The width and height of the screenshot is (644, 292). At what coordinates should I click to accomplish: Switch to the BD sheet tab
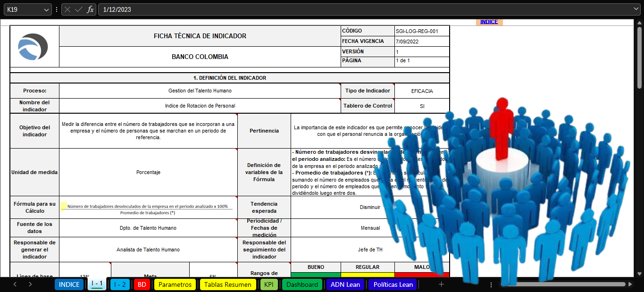click(142, 284)
